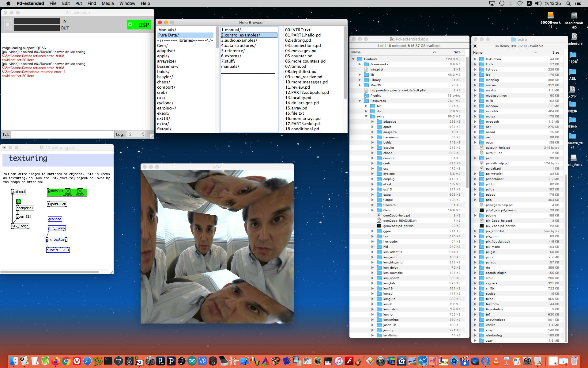The width and height of the screenshot is (588, 368).
Task: Click the Tcl input field
Action: 62,134
